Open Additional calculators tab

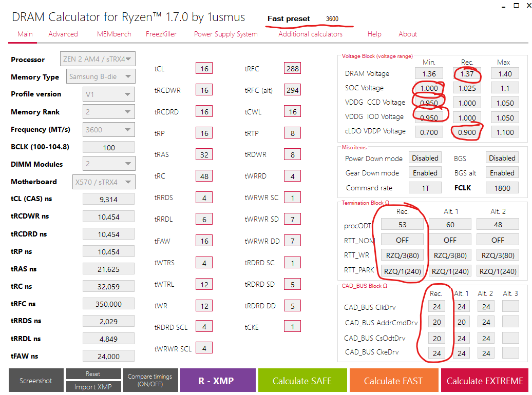[311, 34]
